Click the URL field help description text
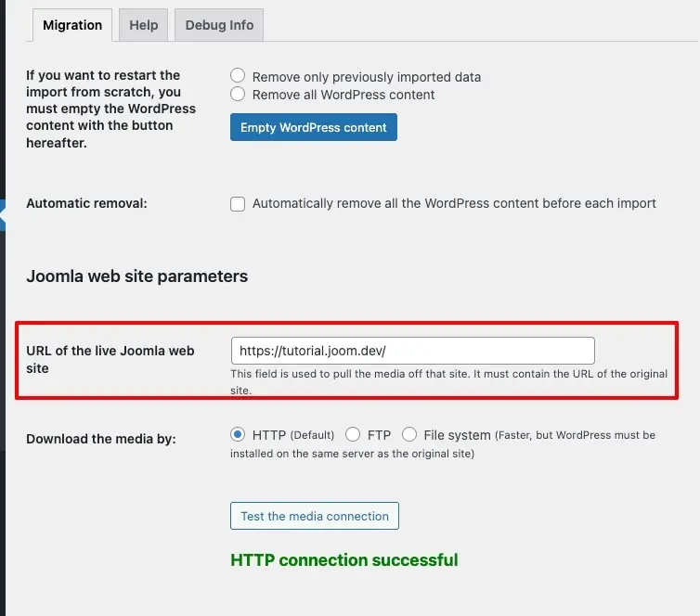Image resolution: width=700 pixels, height=616 pixels. coord(448,381)
